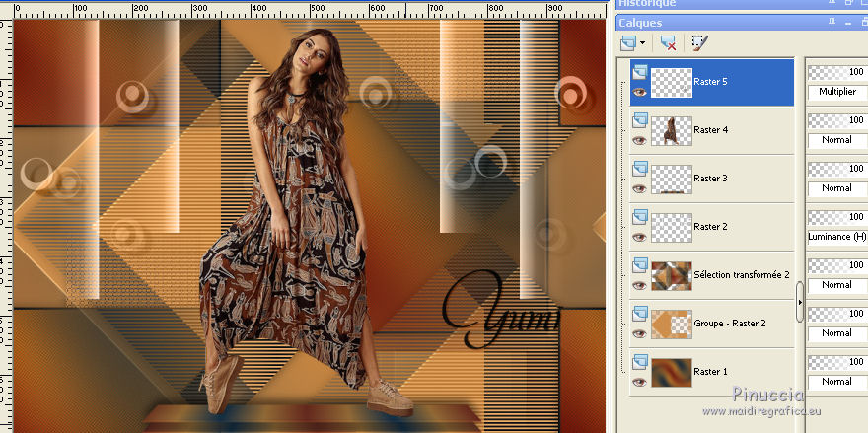Toggle visibility of Raster 2 layer
The width and height of the screenshot is (868, 433).
(x=637, y=237)
